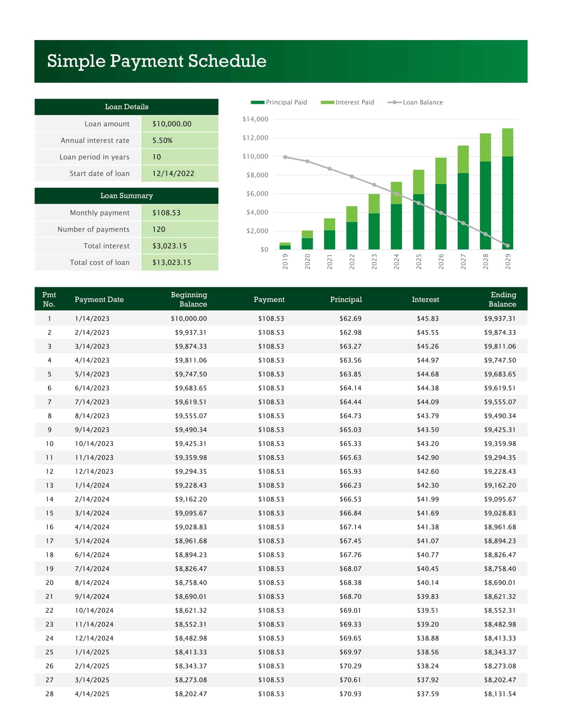The width and height of the screenshot is (563, 728).
Task: Select the 12/14/2023 payment date cell
Action: [94, 471]
